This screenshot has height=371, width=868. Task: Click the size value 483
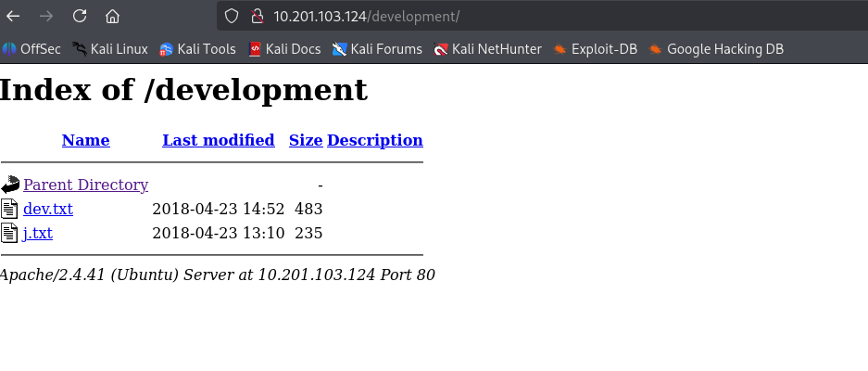click(x=308, y=209)
